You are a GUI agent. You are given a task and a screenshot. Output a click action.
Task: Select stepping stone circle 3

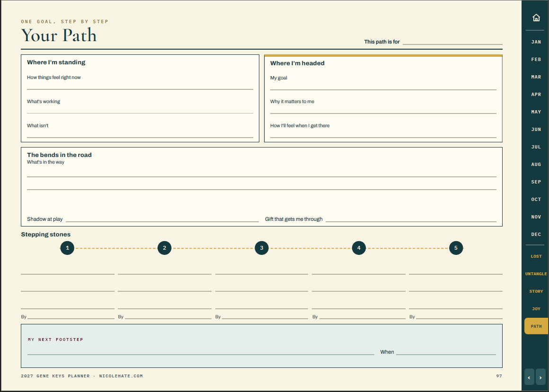pyautogui.click(x=262, y=248)
